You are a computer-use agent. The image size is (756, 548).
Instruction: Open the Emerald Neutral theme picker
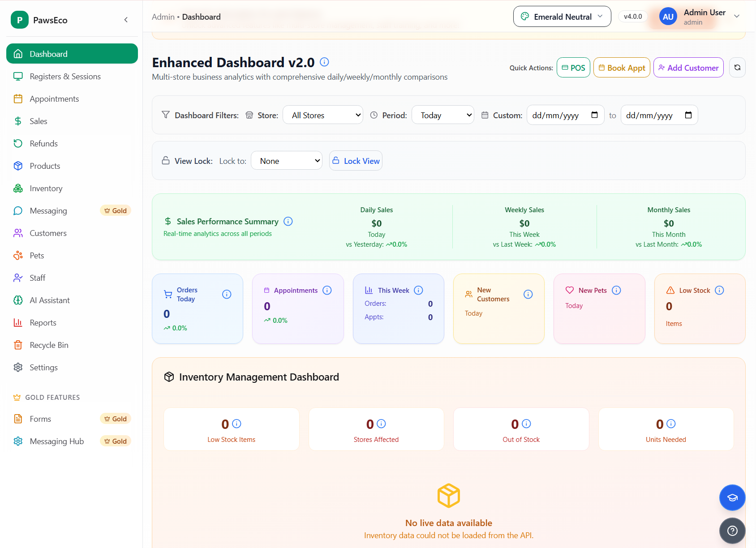(562, 16)
